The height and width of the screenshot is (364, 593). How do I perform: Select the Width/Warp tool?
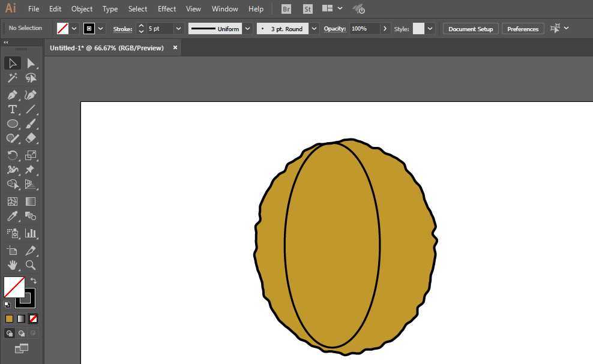click(x=13, y=170)
